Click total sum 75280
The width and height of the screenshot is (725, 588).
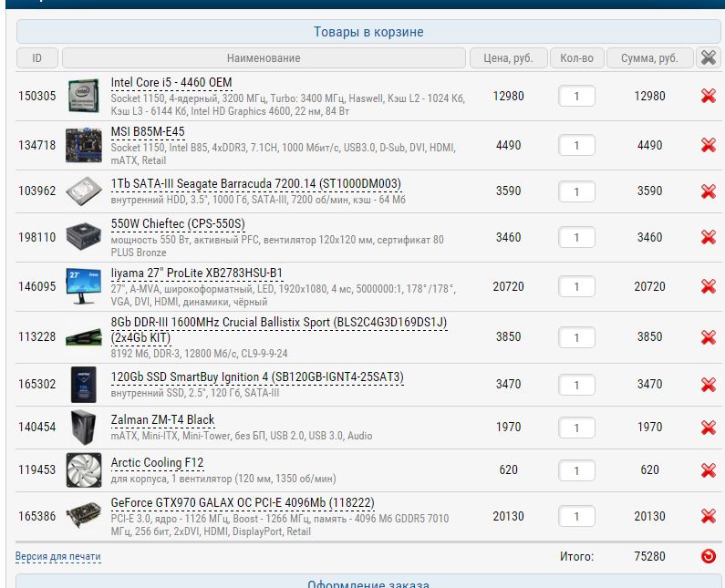point(649,556)
